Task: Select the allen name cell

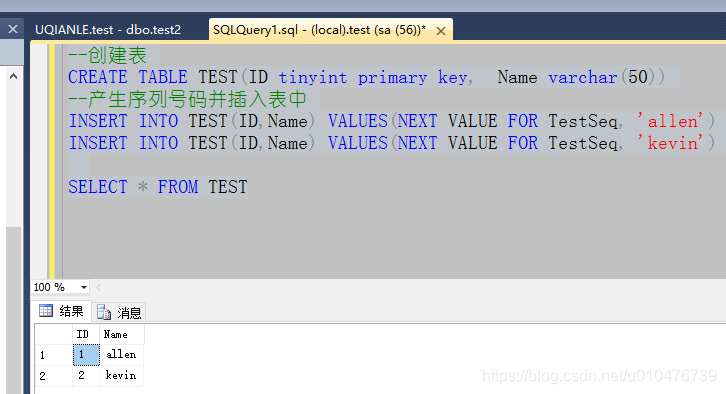Action: pos(121,355)
